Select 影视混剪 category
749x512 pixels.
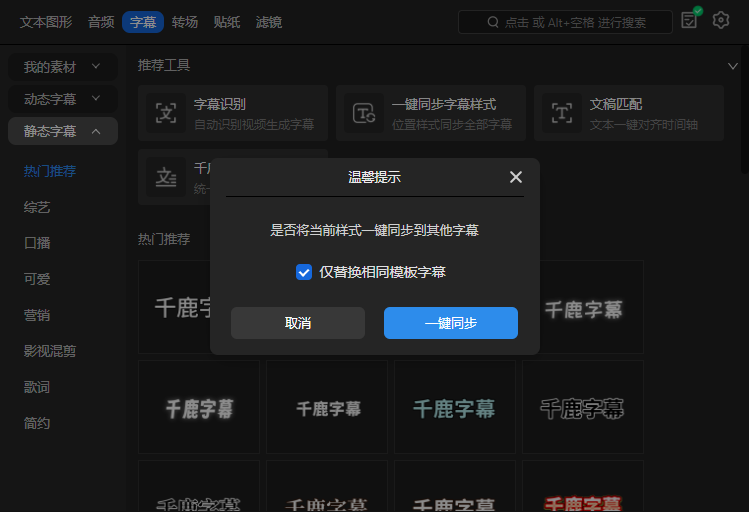click(x=50, y=351)
